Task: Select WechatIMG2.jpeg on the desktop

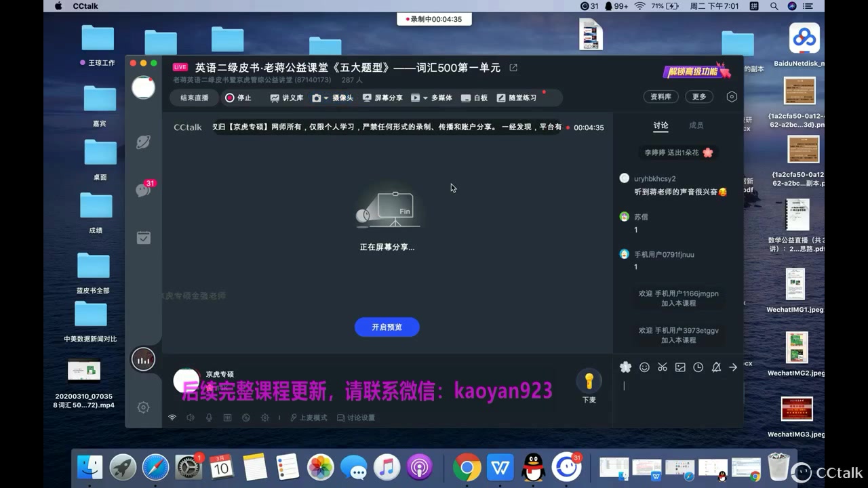Action: point(796,354)
